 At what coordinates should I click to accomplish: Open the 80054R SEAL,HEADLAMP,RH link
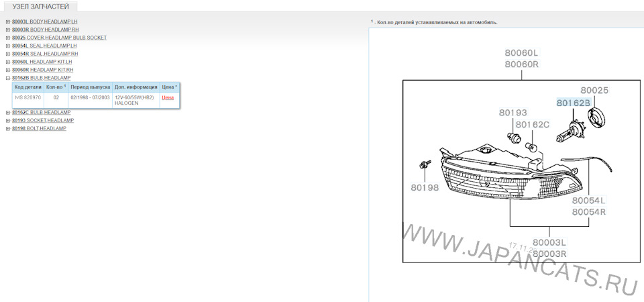[45, 54]
